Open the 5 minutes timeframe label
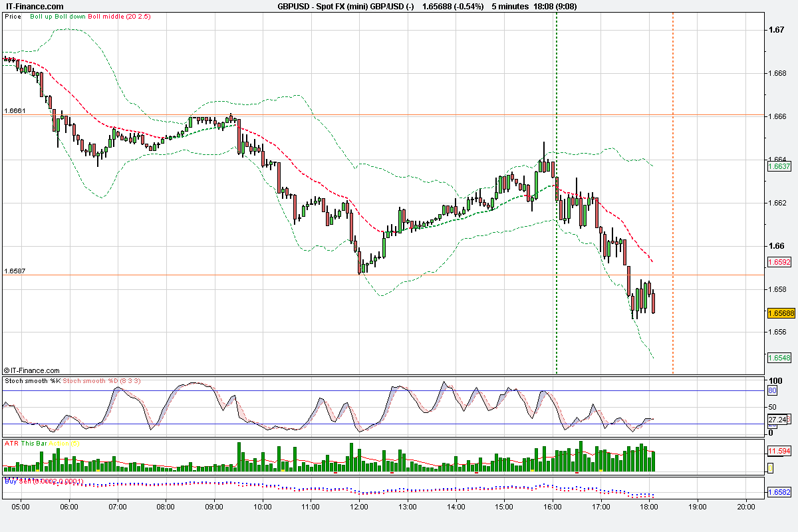The width and height of the screenshot is (798, 532). (510, 6)
